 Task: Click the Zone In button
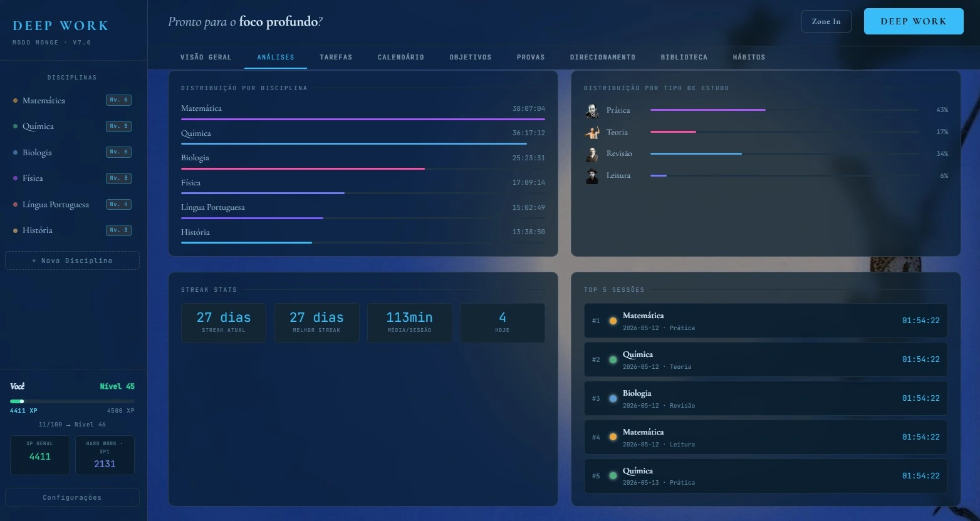click(x=826, y=21)
